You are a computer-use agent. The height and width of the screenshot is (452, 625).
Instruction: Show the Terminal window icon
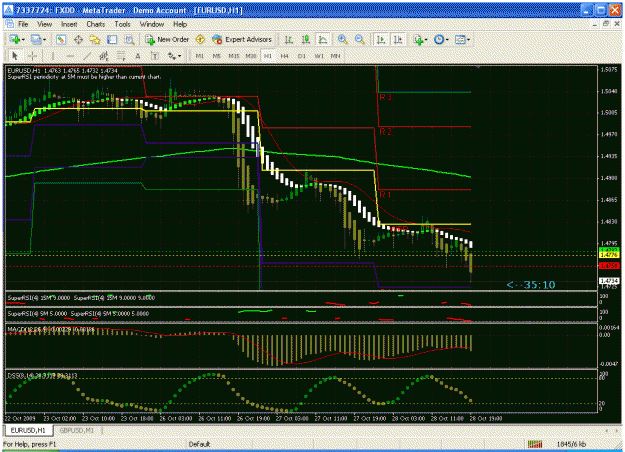[x=112, y=39]
